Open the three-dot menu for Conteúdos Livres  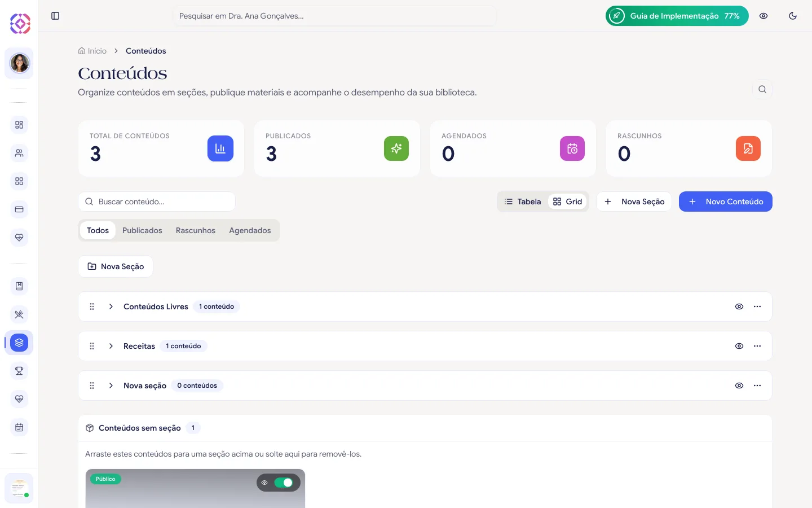coord(757,306)
